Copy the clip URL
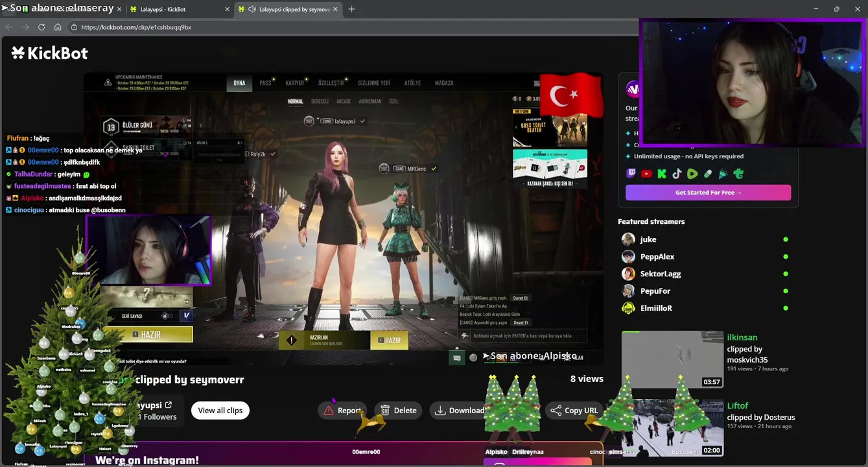868x467 pixels. click(x=574, y=411)
